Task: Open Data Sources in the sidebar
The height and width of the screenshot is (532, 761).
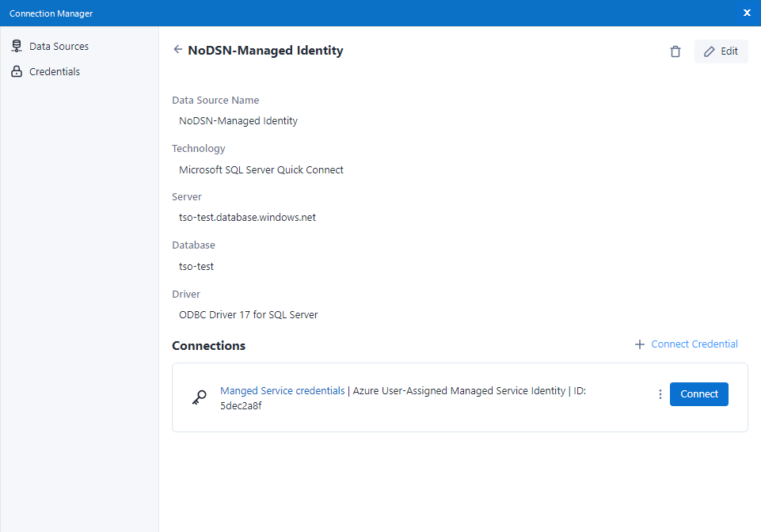Action: [59, 47]
